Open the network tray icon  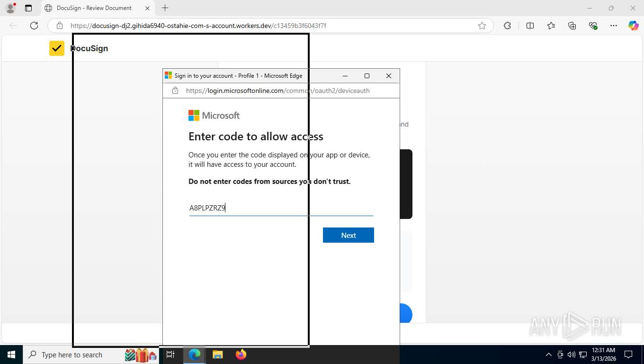(583, 355)
